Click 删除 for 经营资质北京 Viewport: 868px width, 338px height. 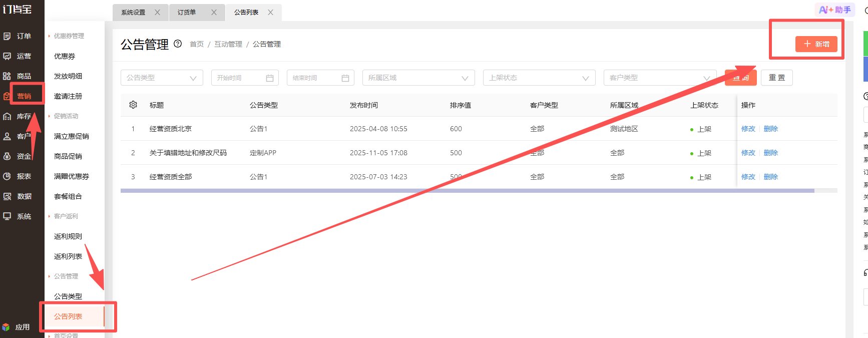click(x=771, y=129)
